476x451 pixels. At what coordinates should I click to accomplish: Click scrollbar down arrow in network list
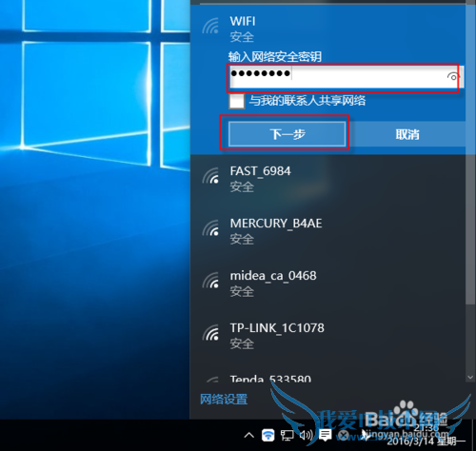[x=470, y=378]
